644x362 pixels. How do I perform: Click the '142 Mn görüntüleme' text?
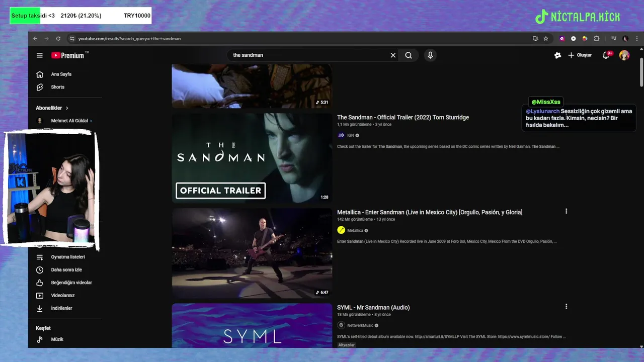355,219
